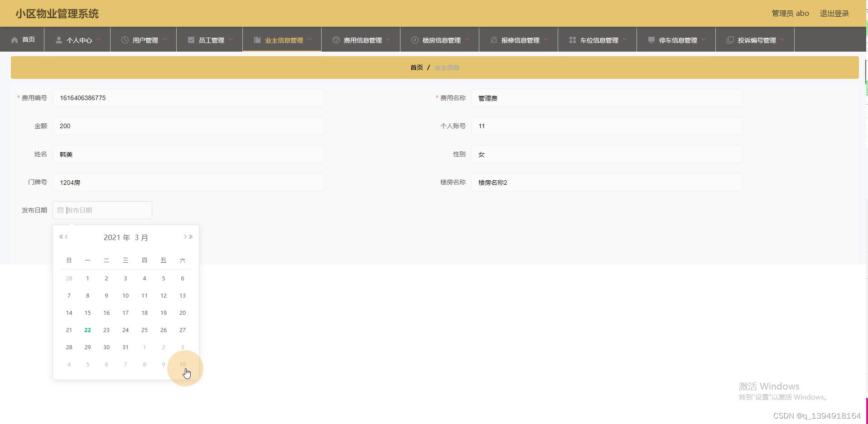The image size is (868, 424).
Task: Expand the 员工管理 menu chevron
Action: tap(231, 40)
